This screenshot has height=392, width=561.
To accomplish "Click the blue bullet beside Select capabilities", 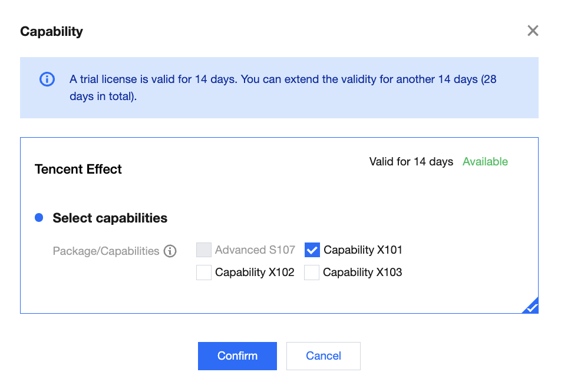I will 39,218.
